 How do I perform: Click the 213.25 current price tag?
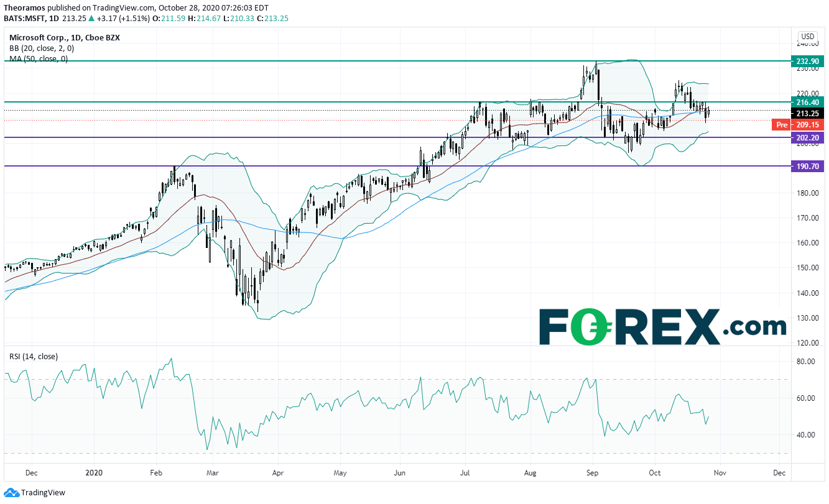point(808,113)
